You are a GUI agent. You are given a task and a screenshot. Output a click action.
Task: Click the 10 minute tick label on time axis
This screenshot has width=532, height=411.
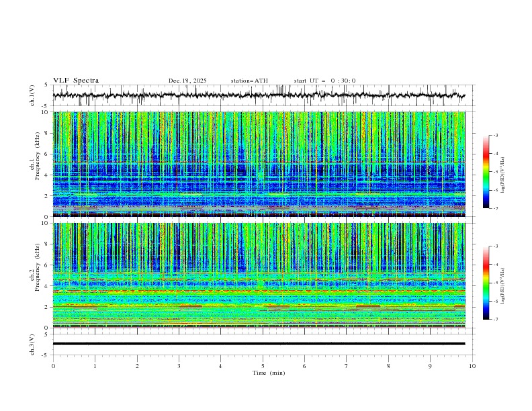tap(472, 366)
